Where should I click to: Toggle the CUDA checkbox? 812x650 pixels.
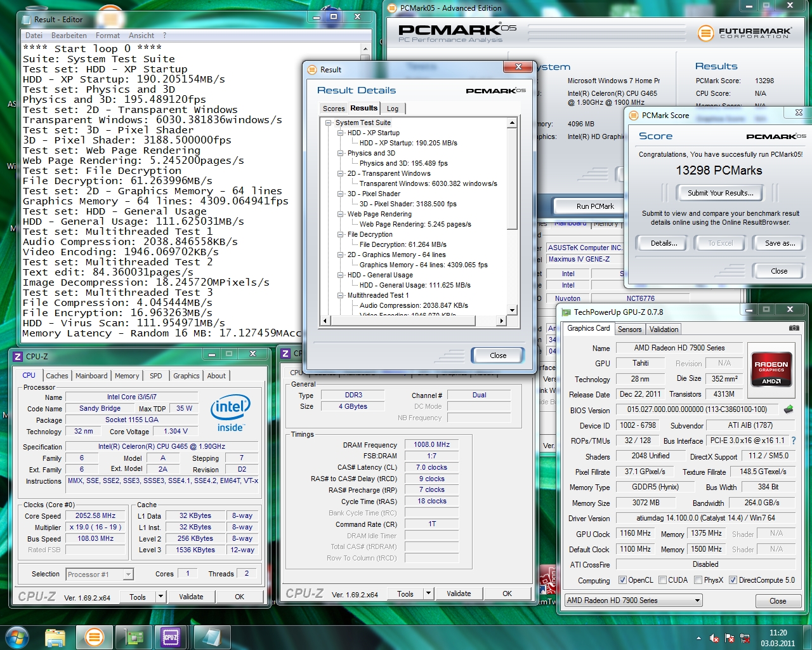(x=662, y=580)
